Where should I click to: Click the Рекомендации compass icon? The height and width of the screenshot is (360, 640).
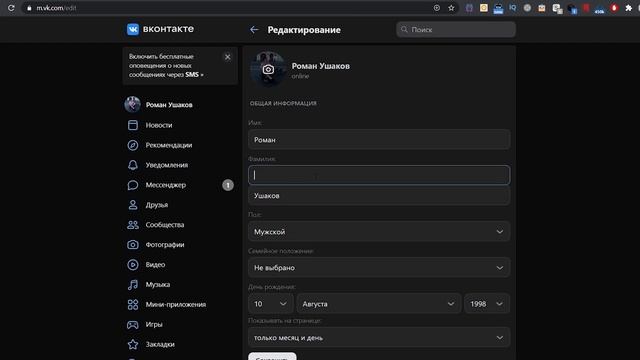(133, 145)
